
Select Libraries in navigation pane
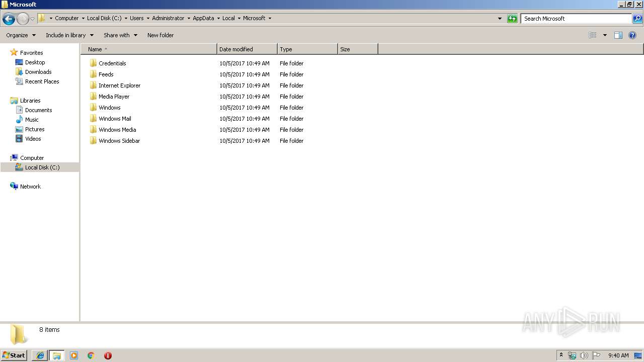pyautogui.click(x=30, y=101)
